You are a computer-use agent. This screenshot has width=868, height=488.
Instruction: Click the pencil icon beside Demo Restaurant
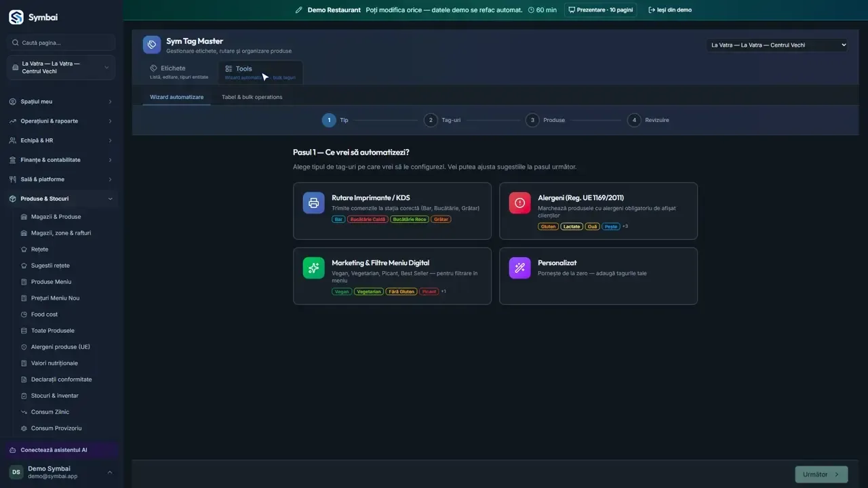click(299, 10)
